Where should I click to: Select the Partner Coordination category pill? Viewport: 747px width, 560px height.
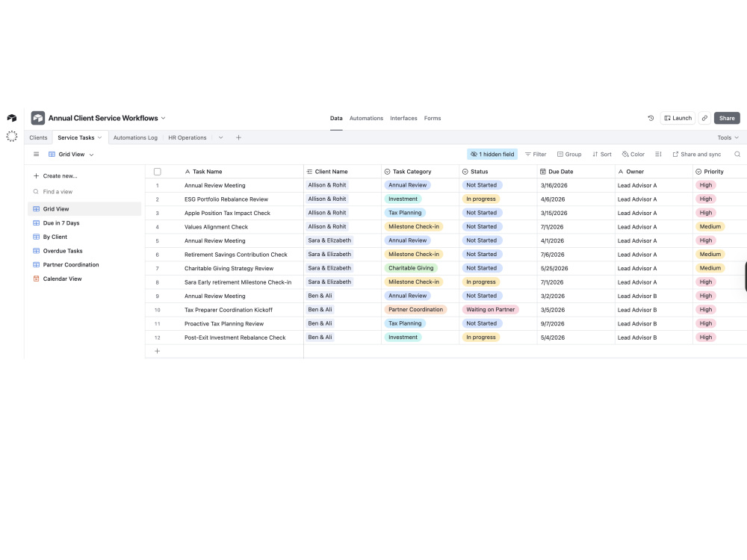[x=415, y=310]
